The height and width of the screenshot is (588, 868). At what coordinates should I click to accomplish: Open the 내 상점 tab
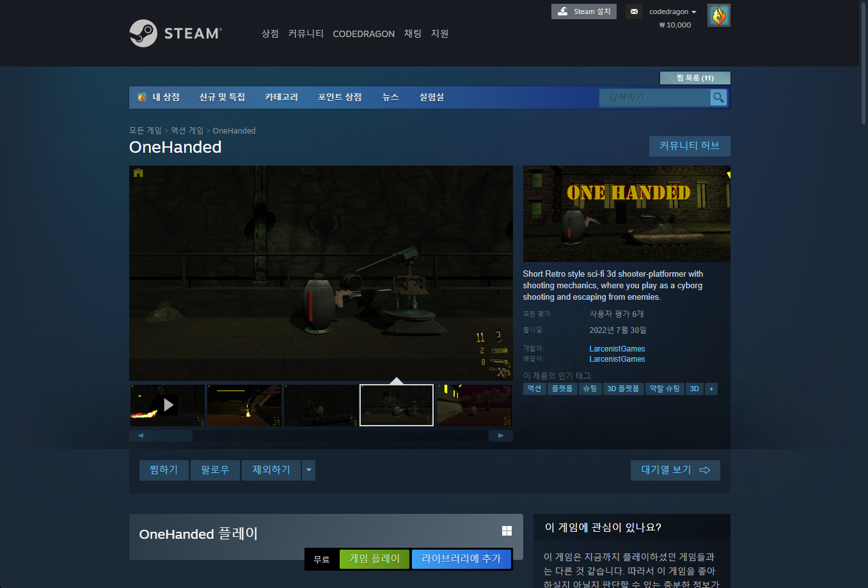click(x=159, y=97)
